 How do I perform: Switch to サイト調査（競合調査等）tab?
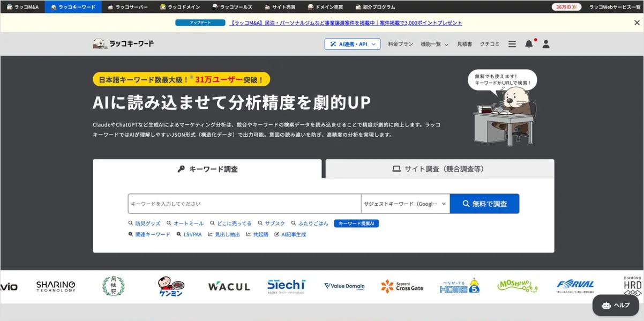(440, 169)
